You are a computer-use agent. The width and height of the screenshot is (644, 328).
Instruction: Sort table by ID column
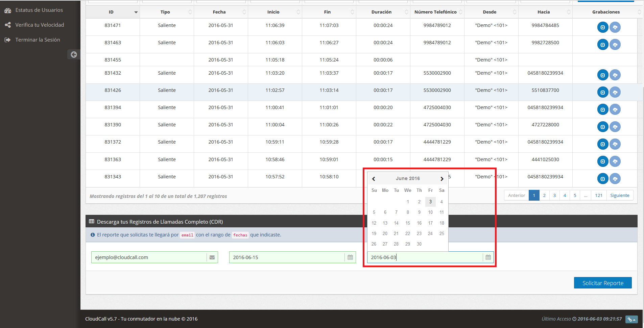click(113, 12)
